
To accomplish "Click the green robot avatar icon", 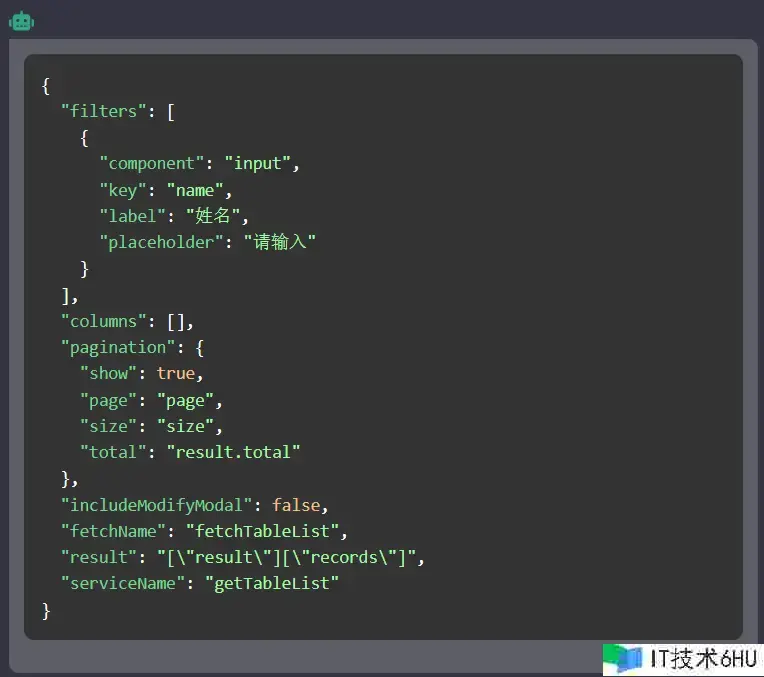I will click(21, 21).
